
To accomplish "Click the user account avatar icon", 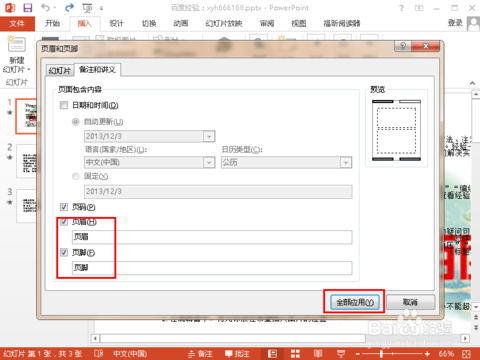I will click(x=473, y=23).
